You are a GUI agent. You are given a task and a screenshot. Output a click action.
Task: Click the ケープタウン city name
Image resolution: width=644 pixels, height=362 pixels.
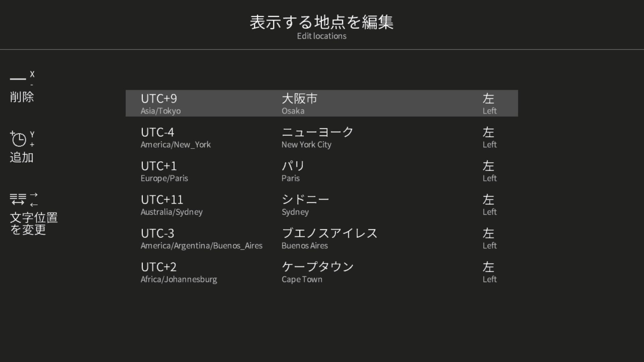click(x=318, y=267)
